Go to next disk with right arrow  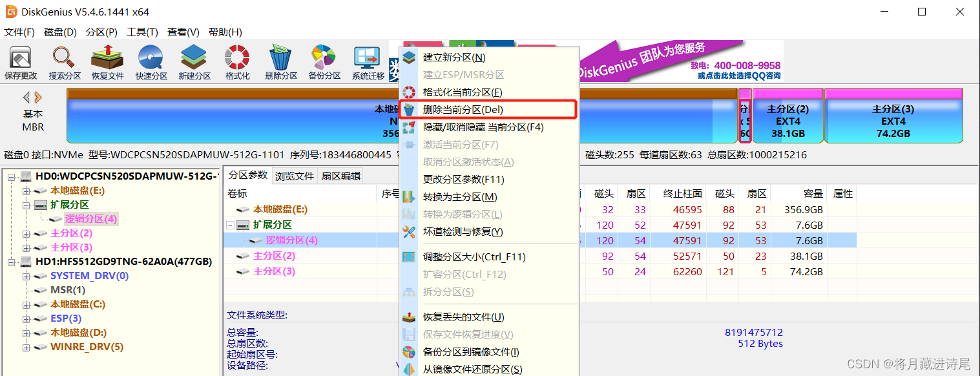click(39, 98)
